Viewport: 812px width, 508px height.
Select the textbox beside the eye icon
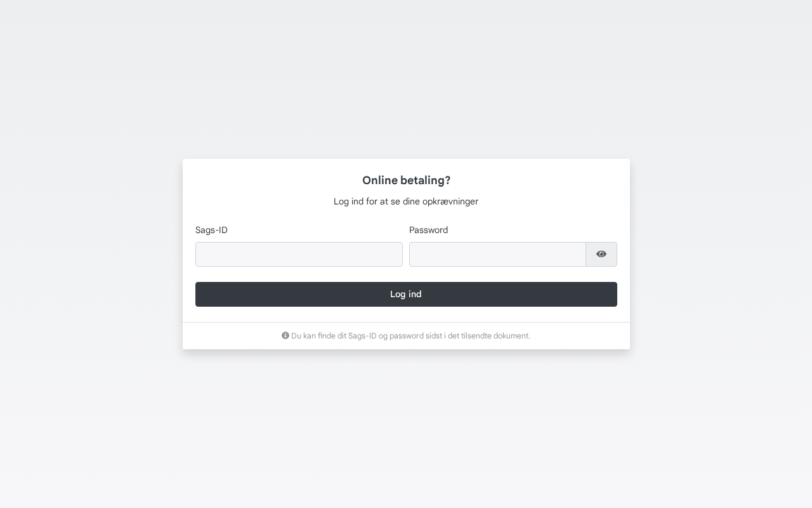497,254
